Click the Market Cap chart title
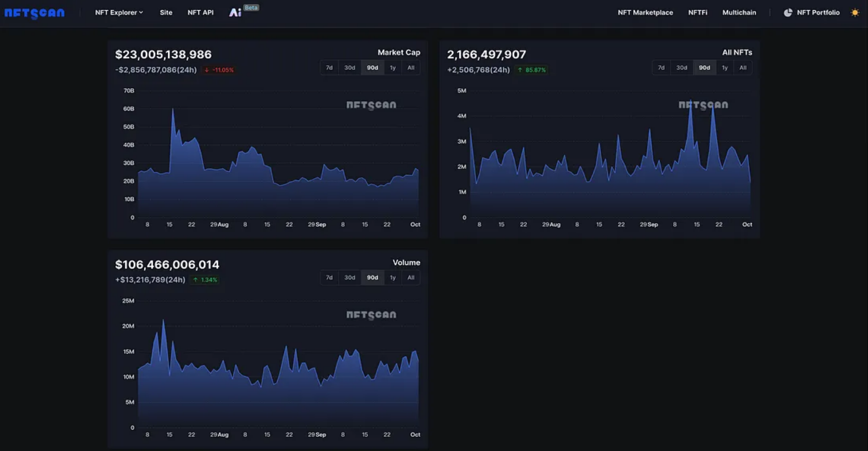Image resolution: width=868 pixels, height=451 pixels. point(399,53)
